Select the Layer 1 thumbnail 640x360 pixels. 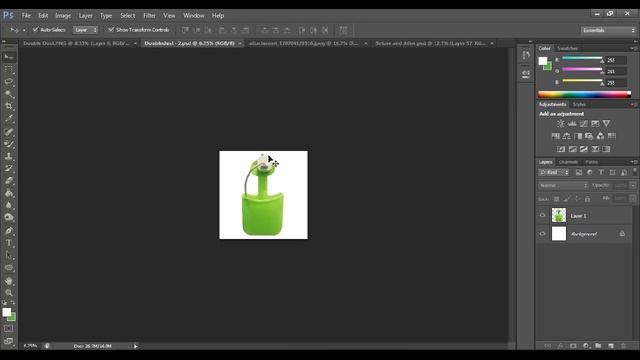[x=559, y=216]
